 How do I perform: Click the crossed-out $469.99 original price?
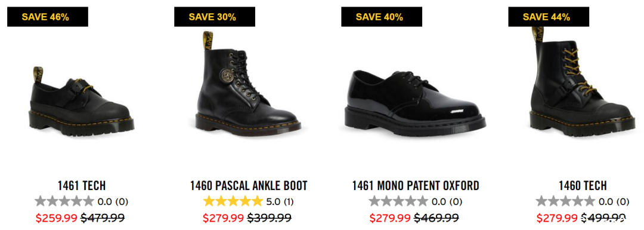pos(436,217)
